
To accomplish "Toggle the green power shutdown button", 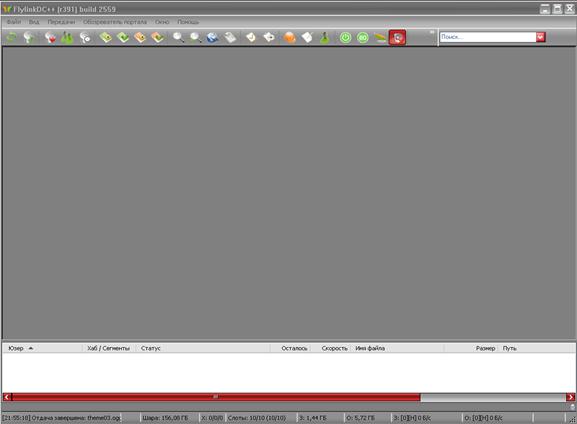I will [x=345, y=37].
